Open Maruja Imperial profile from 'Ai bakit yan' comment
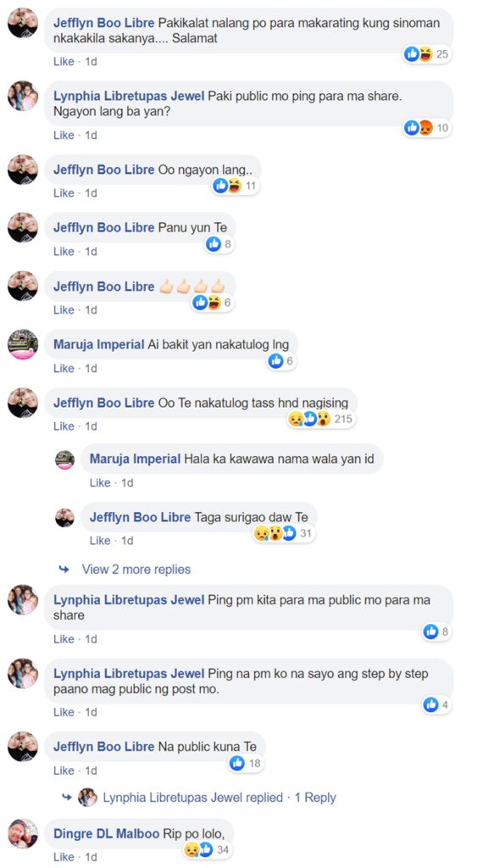The width and height of the screenshot is (483, 868). [x=99, y=344]
